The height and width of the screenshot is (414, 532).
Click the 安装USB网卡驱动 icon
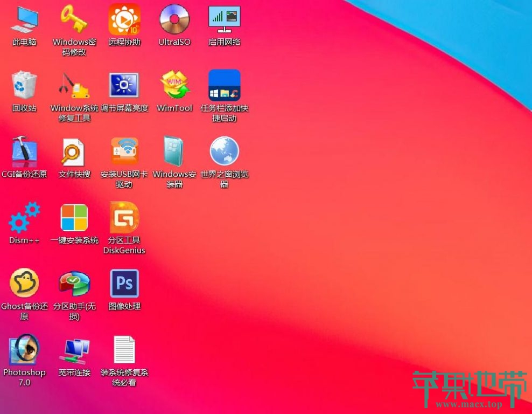[124, 152]
